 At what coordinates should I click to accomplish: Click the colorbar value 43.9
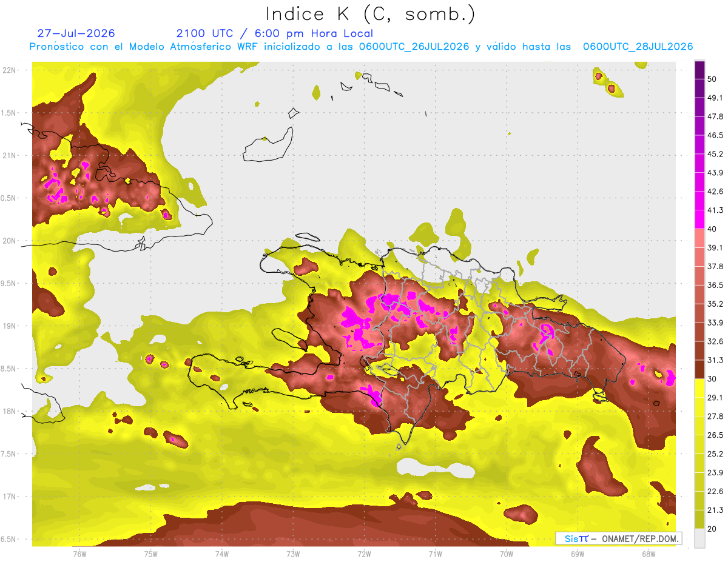click(715, 173)
